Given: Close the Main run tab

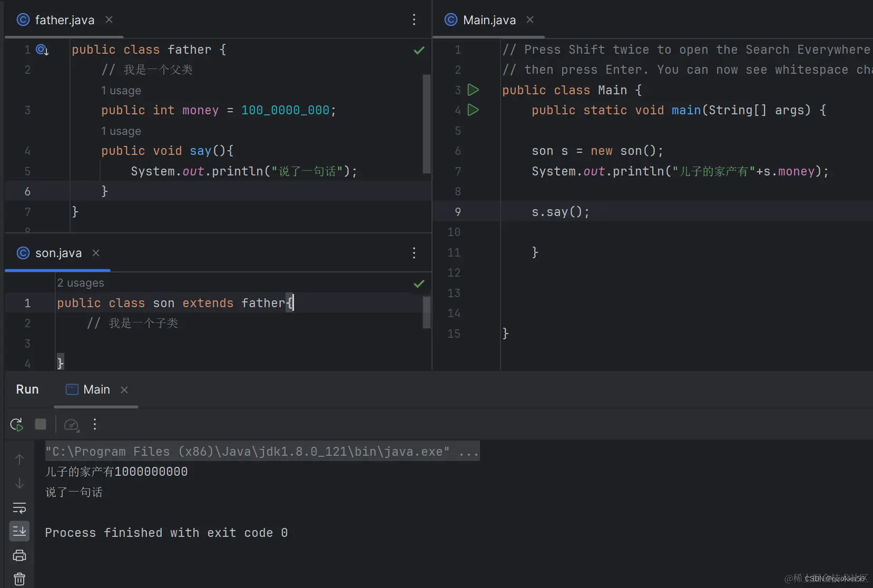Looking at the screenshot, I should click(124, 390).
